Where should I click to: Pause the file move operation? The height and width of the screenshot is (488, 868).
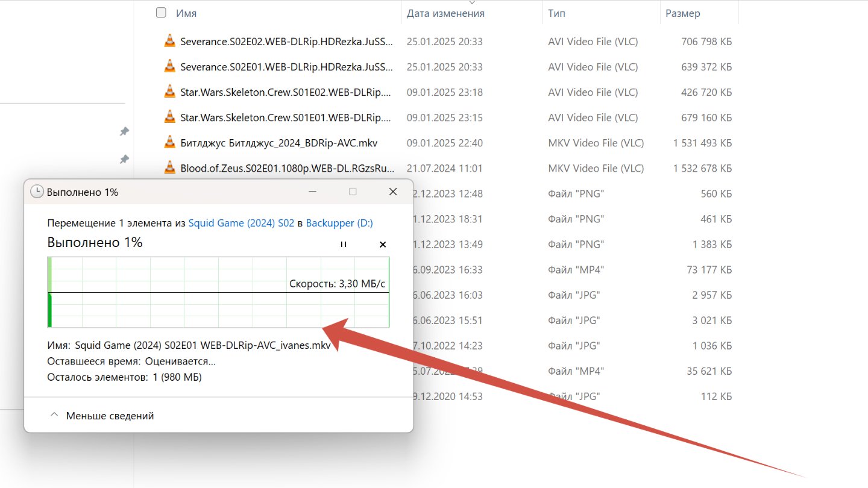tap(343, 244)
